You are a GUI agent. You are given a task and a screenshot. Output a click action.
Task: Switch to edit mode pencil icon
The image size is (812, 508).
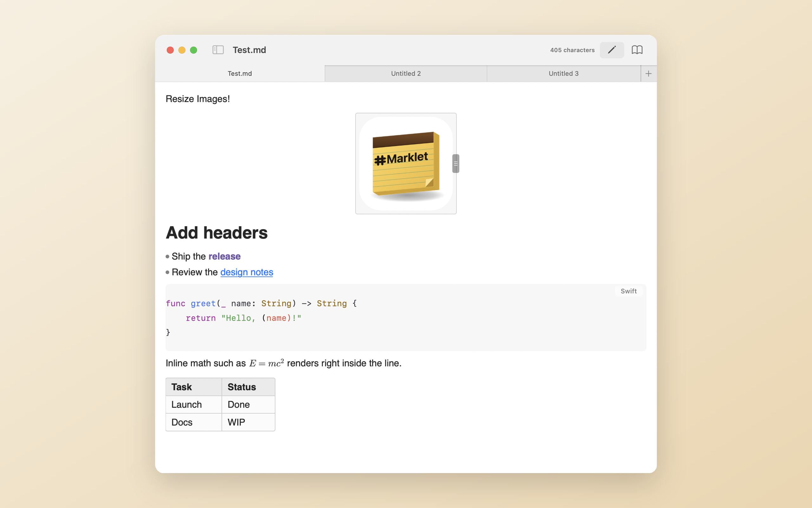tap(612, 50)
